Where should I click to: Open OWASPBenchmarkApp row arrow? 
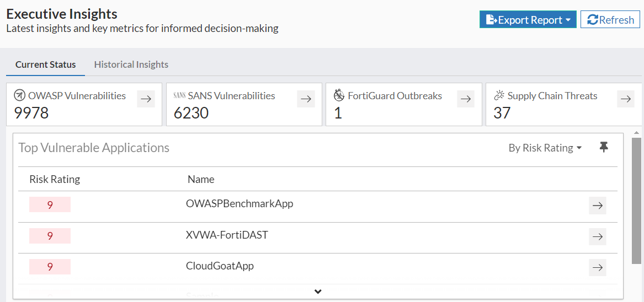coord(597,206)
